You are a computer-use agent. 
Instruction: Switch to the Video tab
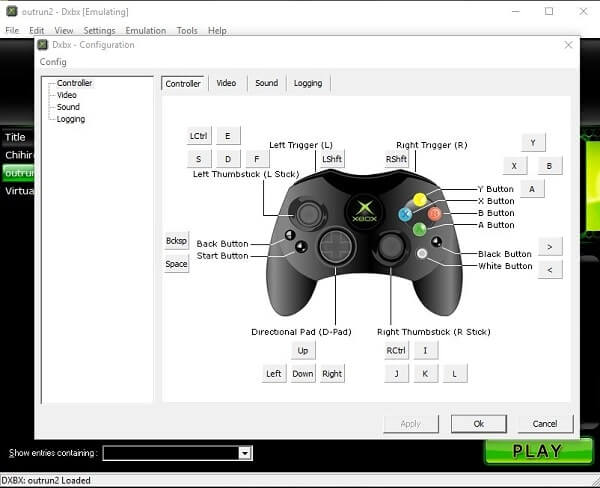(x=227, y=83)
